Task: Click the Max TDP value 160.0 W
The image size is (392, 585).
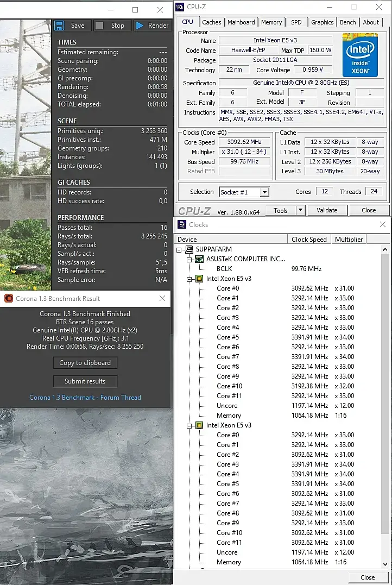Action: tap(320, 50)
